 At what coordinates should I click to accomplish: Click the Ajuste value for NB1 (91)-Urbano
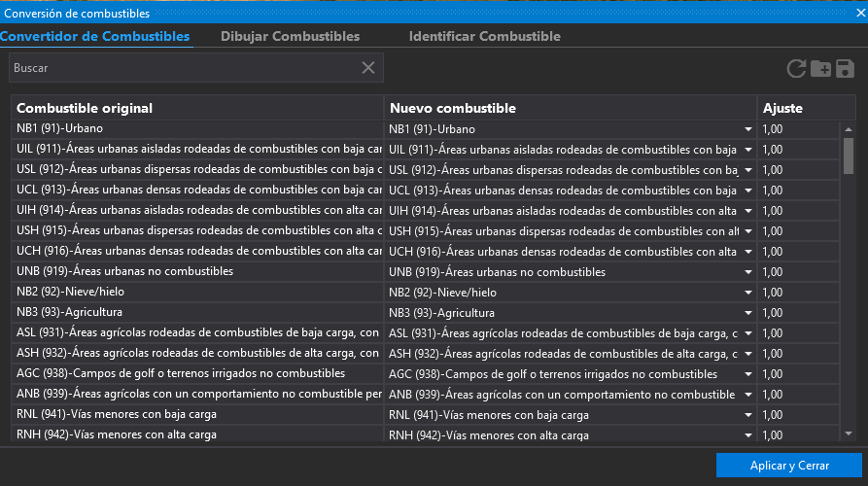point(797,128)
